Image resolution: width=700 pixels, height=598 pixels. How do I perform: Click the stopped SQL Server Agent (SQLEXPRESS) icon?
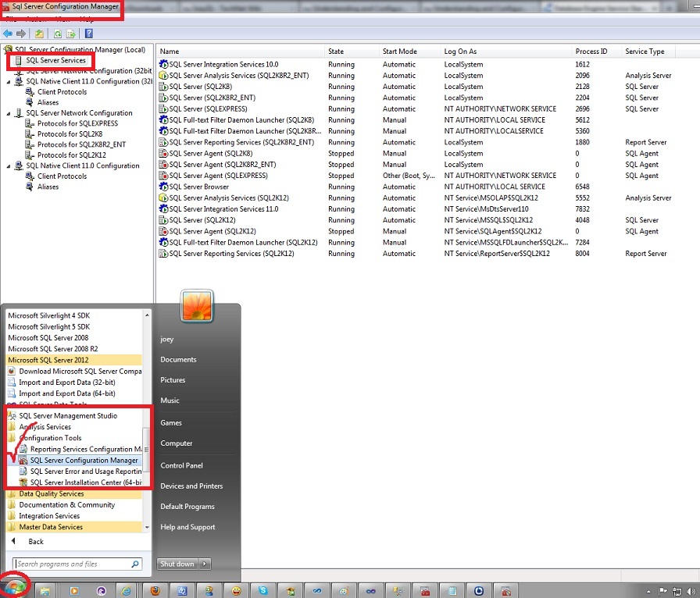tap(163, 176)
